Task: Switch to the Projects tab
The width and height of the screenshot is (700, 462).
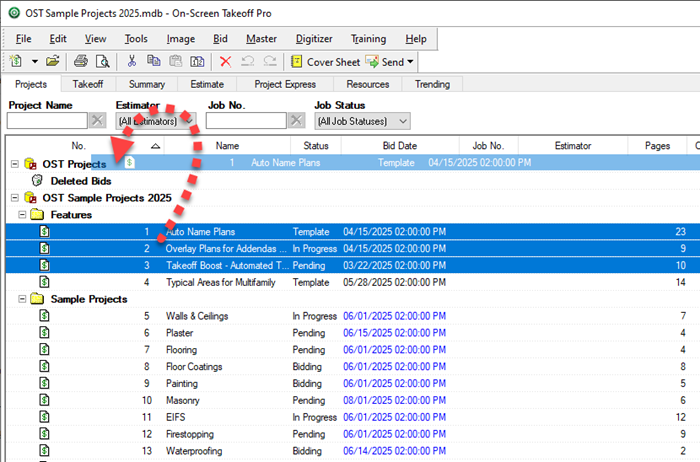Action: pos(31,84)
